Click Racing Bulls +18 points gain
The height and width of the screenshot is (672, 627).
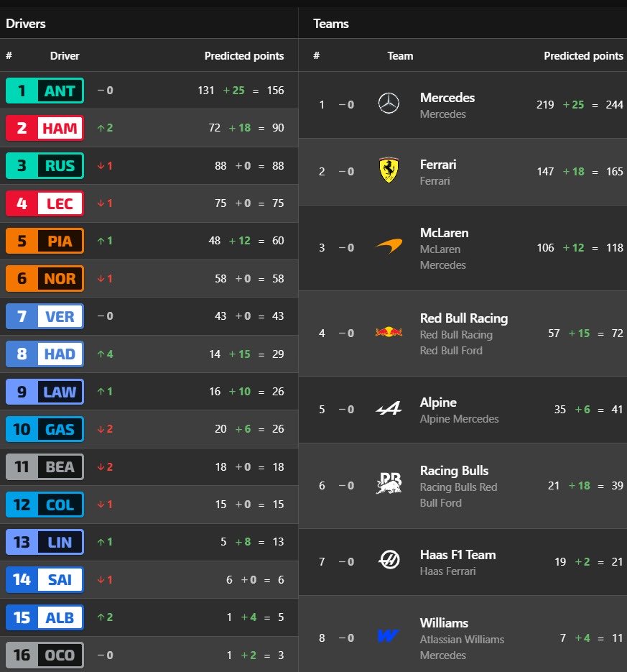click(579, 486)
